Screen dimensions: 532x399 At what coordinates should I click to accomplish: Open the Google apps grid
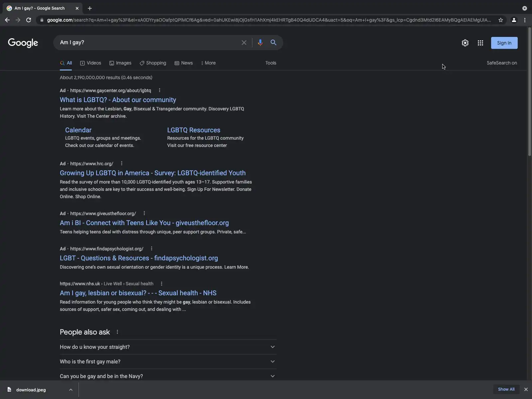[480, 43]
